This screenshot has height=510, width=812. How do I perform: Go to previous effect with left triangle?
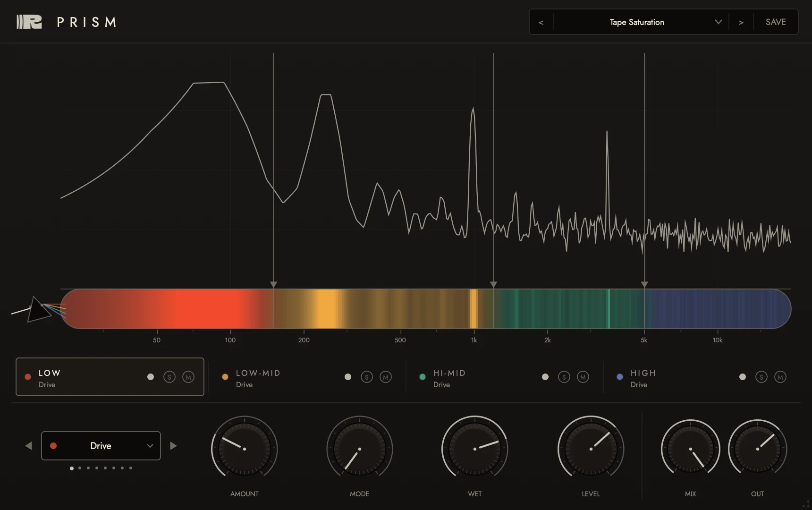tap(29, 446)
